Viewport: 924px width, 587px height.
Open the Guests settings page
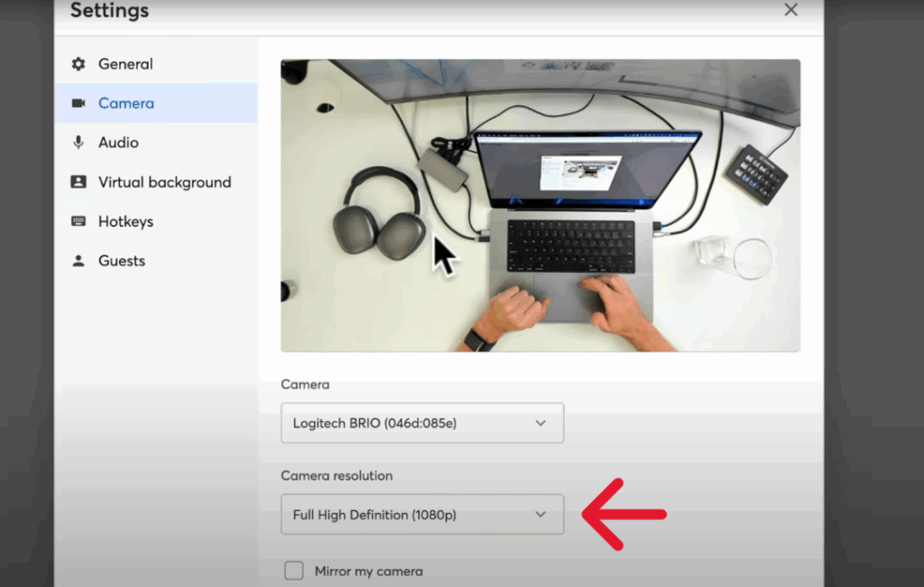[x=122, y=261]
